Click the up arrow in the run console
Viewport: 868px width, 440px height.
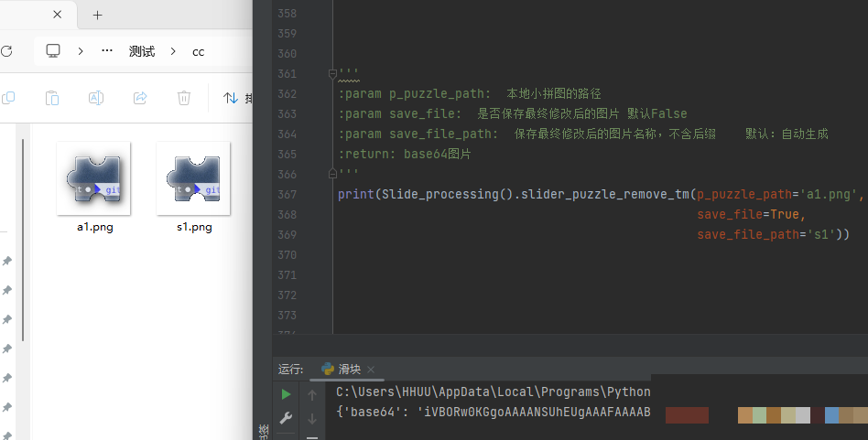click(312, 395)
